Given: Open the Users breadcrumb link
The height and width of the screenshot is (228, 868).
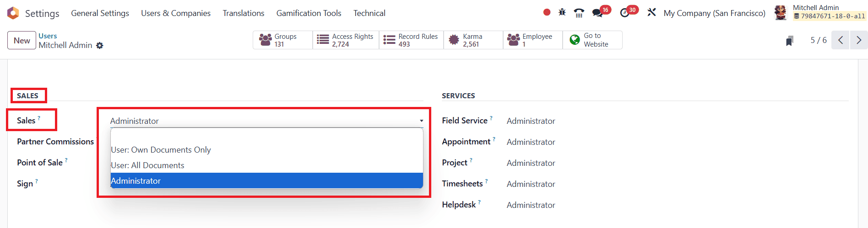Looking at the screenshot, I should 48,36.
